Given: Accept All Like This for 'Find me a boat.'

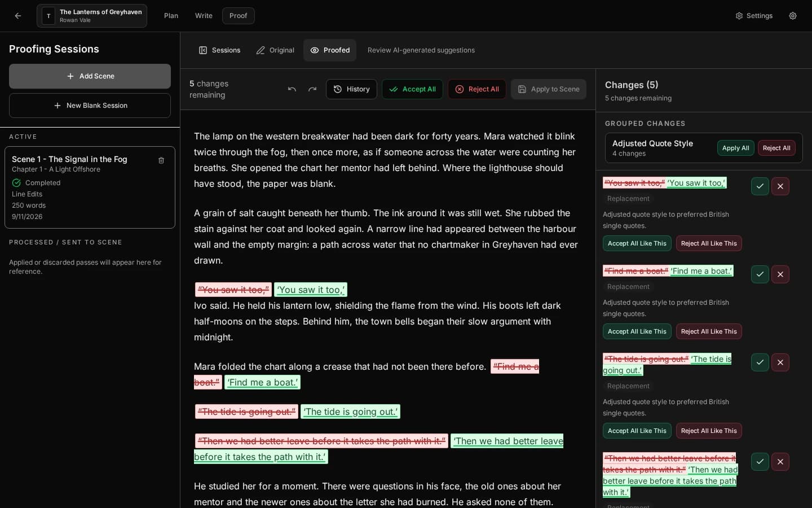Looking at the screenshot, I should tap(637, 331).
